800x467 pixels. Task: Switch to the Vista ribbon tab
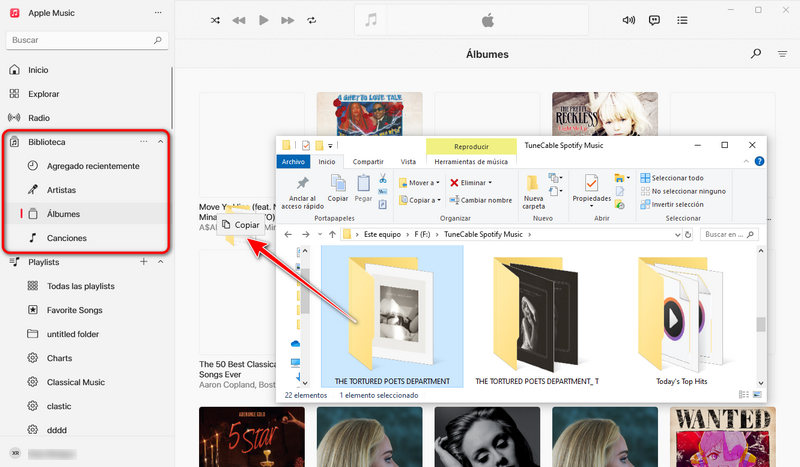[x=408, y=161]
